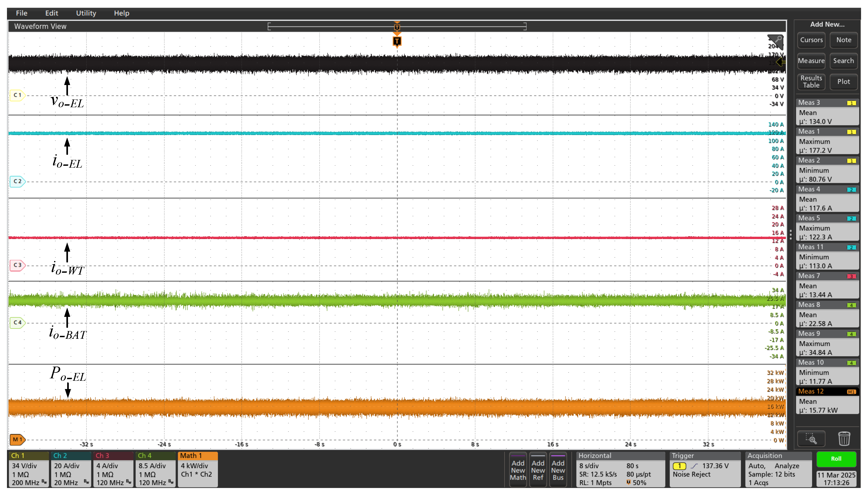This screenshot has width=868, height=496.
Task: Open the Utility menu
Action: (x=86, y=13)
